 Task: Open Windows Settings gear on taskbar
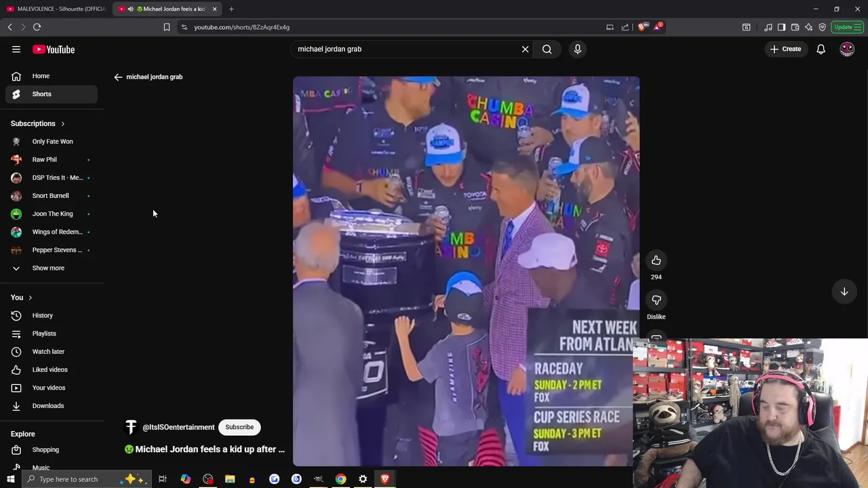click(363, 479)
